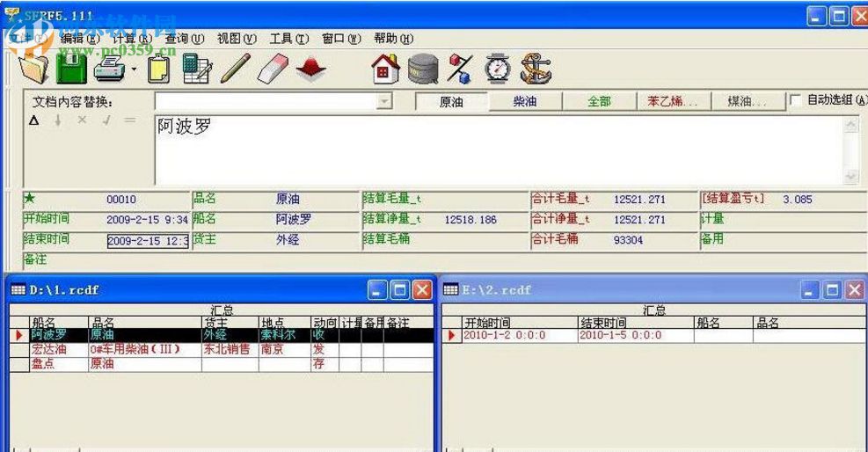Expand the 文档内容替换 combo box dropdown

click(384, 101)
